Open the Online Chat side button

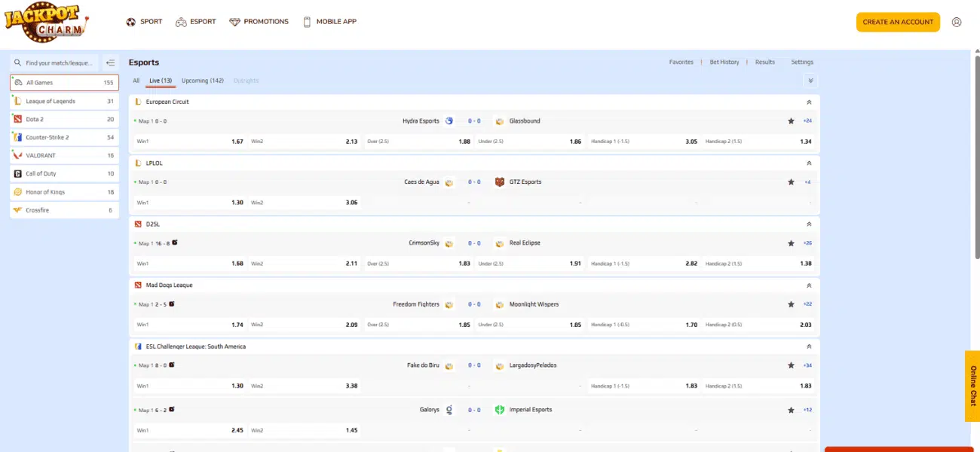[x=972, y=386]
